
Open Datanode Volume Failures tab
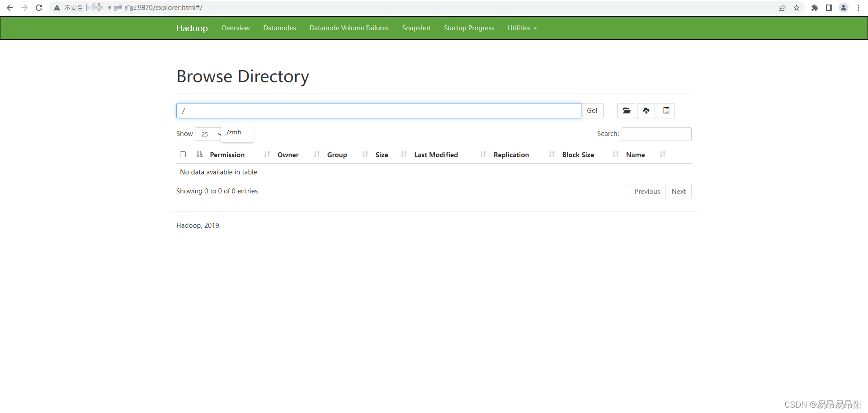[x=349, y=28]
